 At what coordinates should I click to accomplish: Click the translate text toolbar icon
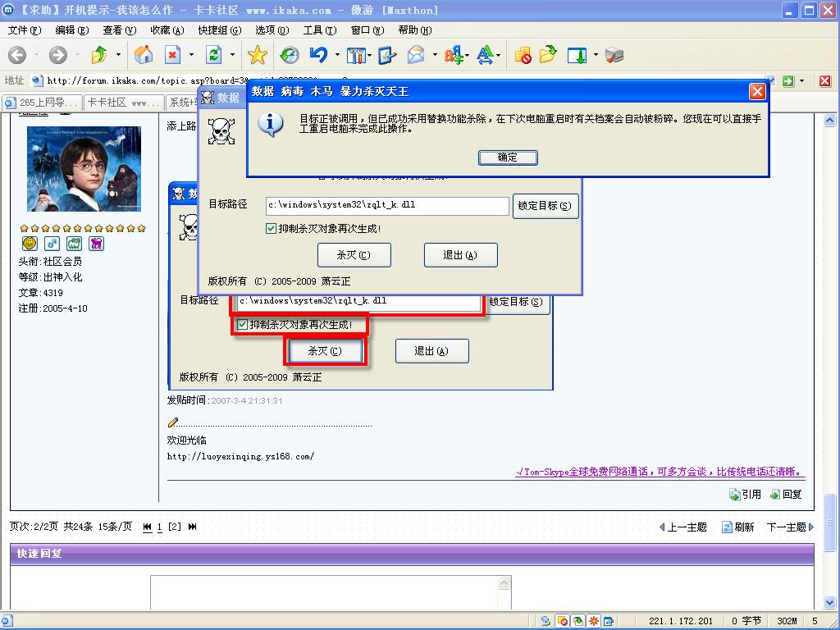tap(453, 55)
